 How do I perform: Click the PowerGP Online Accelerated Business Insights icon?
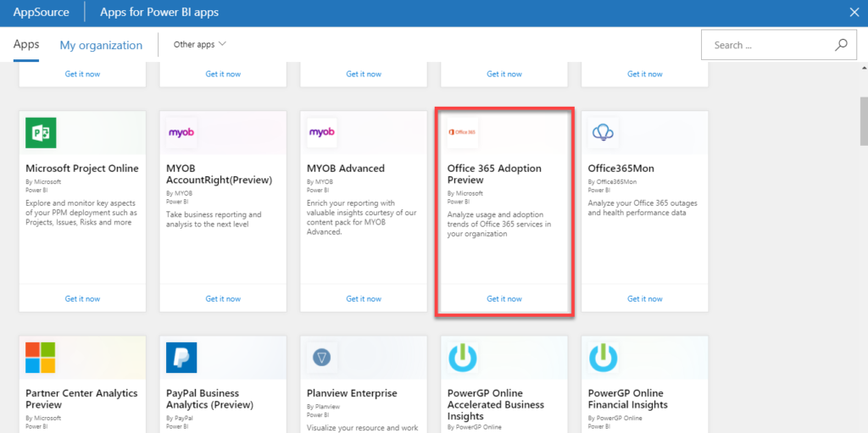(463, 358)
